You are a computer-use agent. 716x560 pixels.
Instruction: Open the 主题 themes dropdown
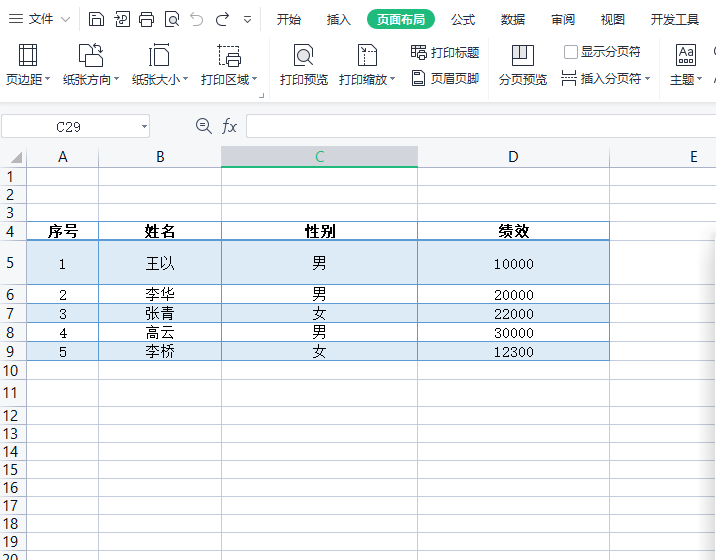pyautogui.click(x=686, y=65)
